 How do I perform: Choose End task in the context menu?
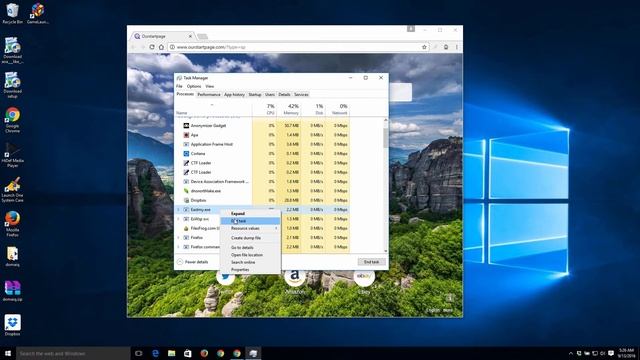point(250,221)
